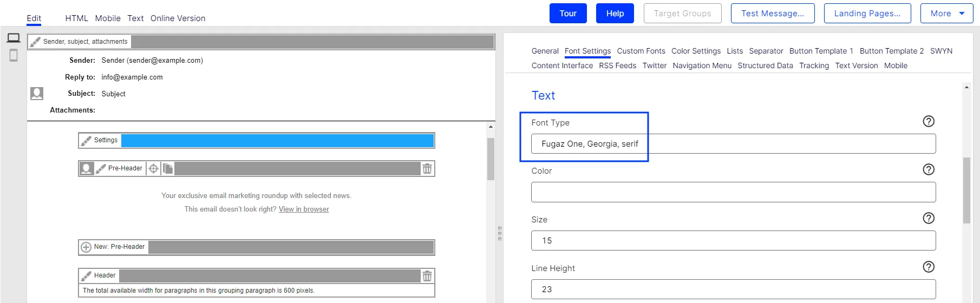The image size is (980, 303).
Task: Open help for Line Height field
Action: [x=929, y=267]
